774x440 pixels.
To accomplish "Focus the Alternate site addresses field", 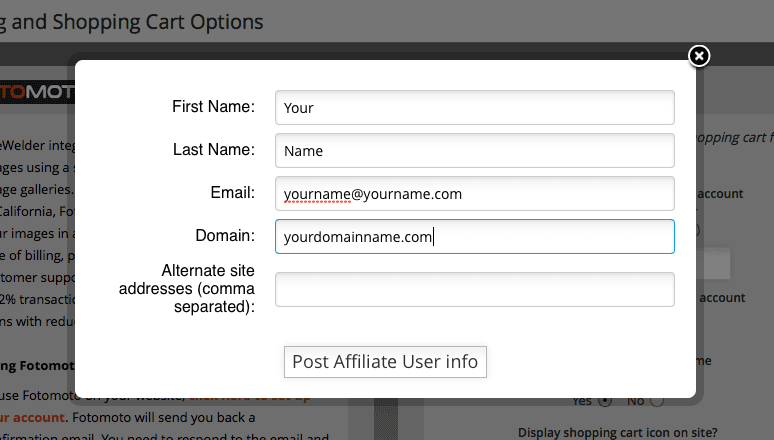I will (x=474, y=289).
